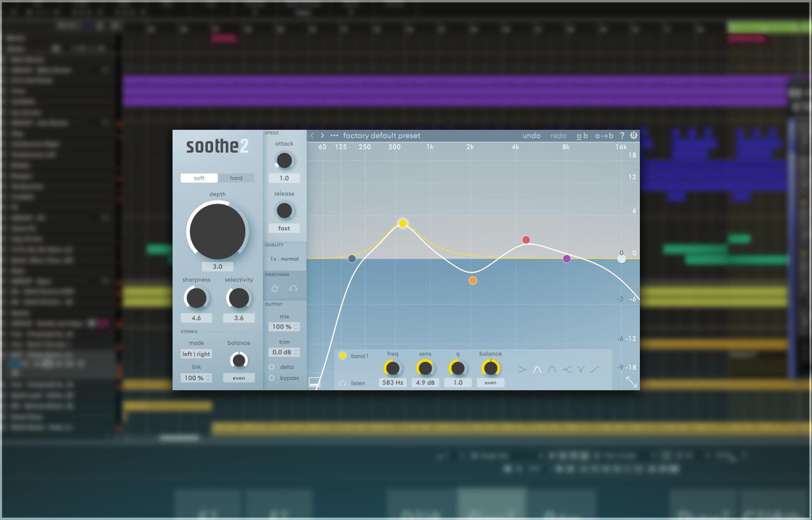Click the freq value field 583 Hz
The height and width of the screenshot is (520, 812).
pyautogui.click(x=392, y=383)
